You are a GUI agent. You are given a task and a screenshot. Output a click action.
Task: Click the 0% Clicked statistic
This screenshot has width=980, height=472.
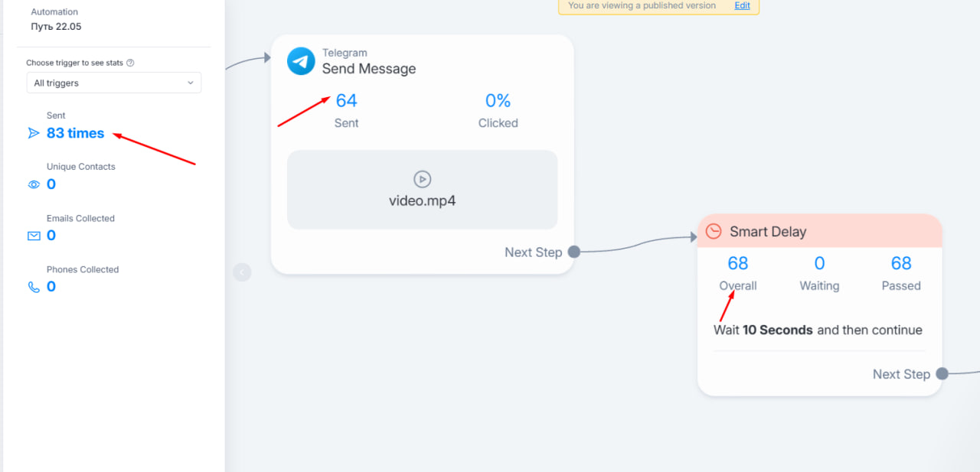point(498,100)
